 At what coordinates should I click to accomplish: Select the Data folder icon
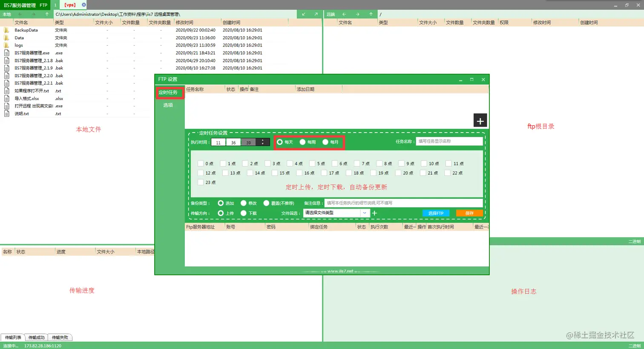point(7,38)
